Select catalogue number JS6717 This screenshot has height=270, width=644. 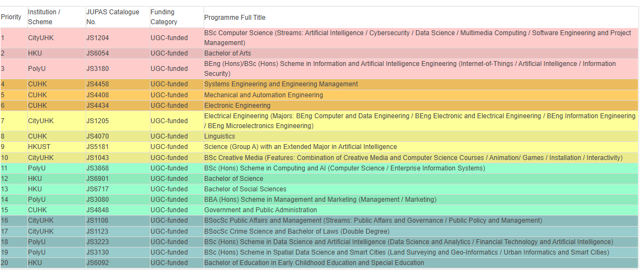(x=97, y=189)
